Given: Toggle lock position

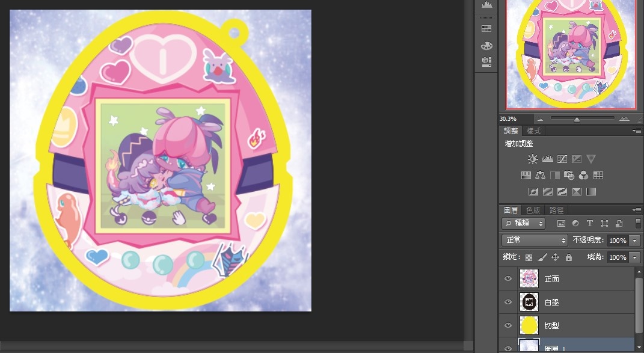Looking at the screenshot, I should point(555,257).
